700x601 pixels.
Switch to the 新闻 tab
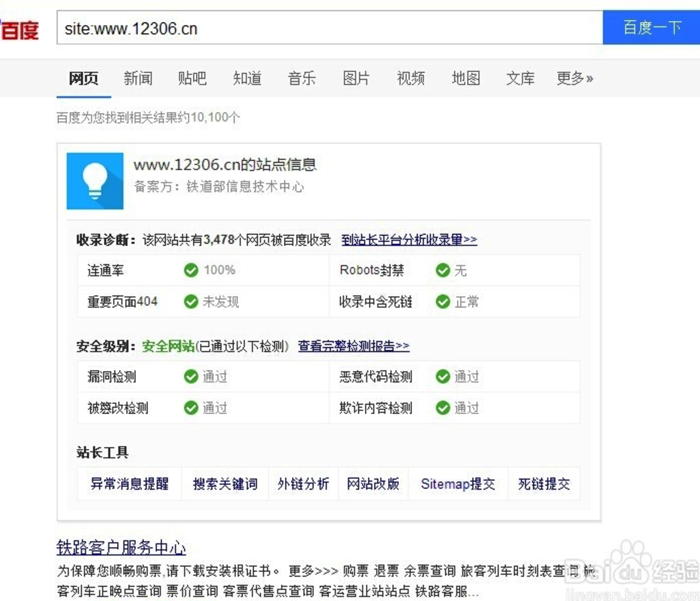coord(138,78)
